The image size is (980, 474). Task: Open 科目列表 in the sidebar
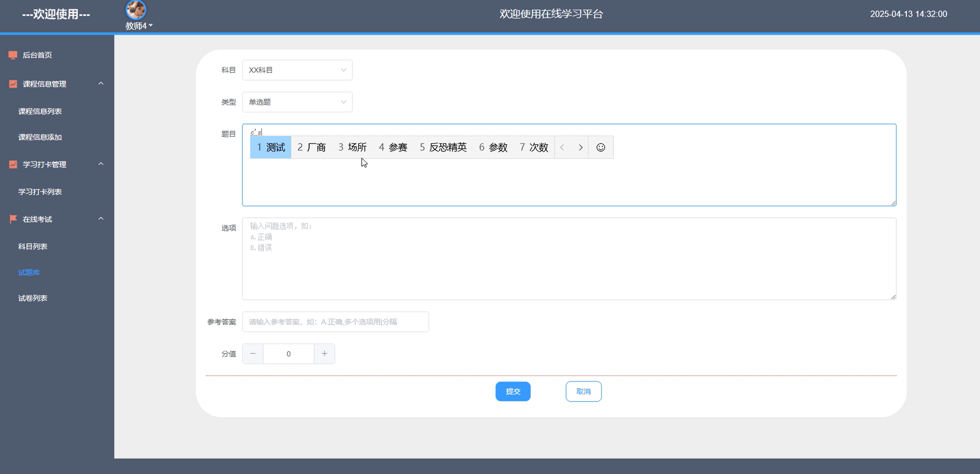pos(33,247)
